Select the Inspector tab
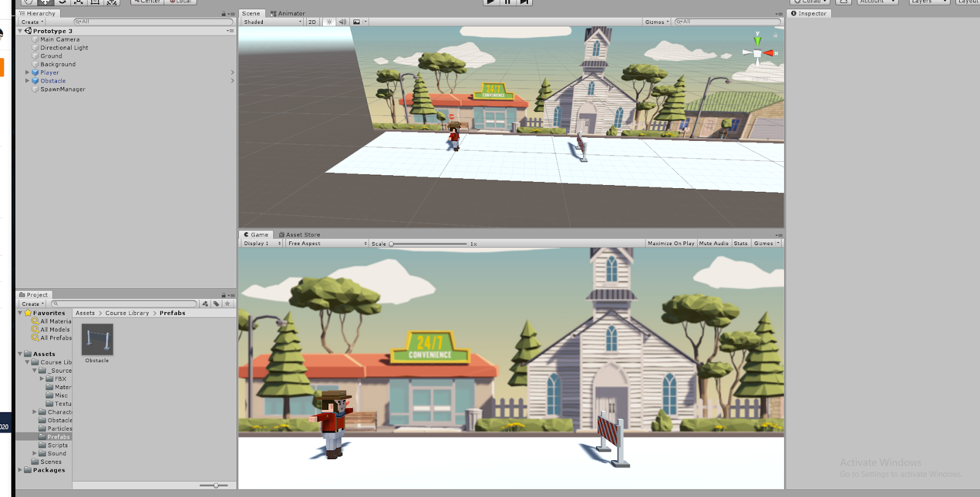This screenshot has width=980, height=497. click(809, 13)
